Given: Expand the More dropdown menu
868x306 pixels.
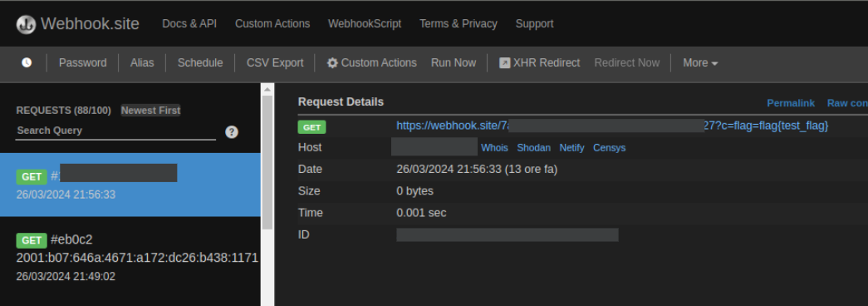Looking at the screenshot, I should click(700, 62).
